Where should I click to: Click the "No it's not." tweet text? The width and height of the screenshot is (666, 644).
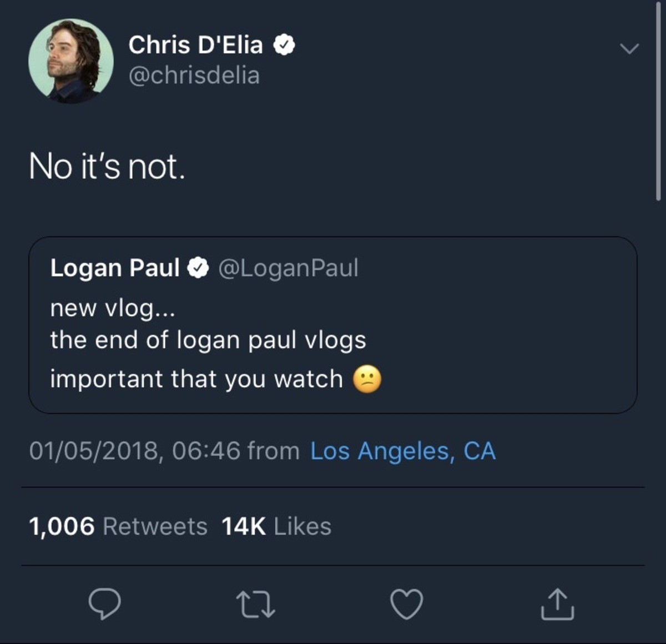[x=107, y=167]
